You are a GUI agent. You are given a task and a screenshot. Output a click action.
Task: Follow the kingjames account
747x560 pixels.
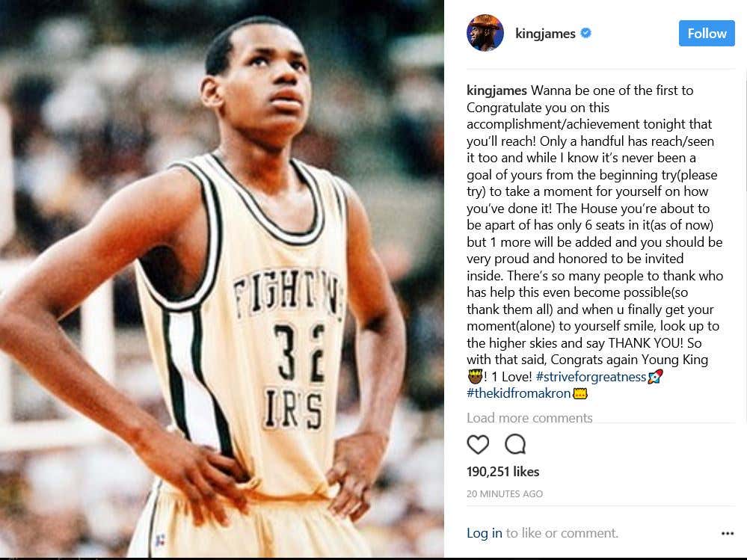pyautogui.click(x=707, y=34)
